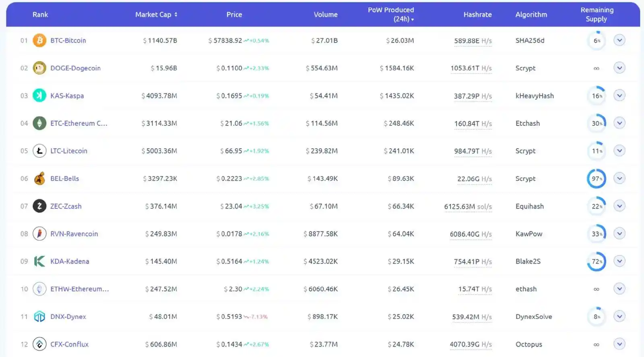Click Bells 97% remaining supply ring
644x357 pixels.
pos(596,178)
